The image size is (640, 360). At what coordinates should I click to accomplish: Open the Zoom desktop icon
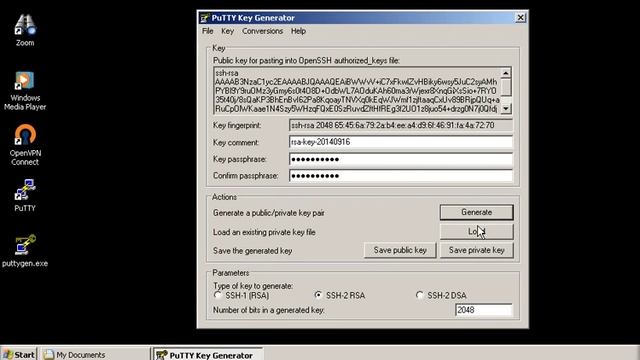pyautogui.click(x=25, y=30)
